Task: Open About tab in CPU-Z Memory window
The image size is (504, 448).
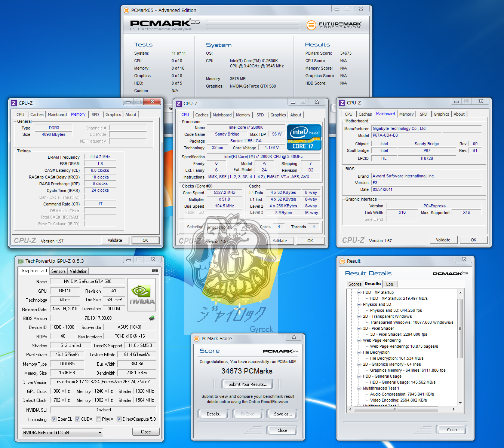Action: [x=131, y=115]
